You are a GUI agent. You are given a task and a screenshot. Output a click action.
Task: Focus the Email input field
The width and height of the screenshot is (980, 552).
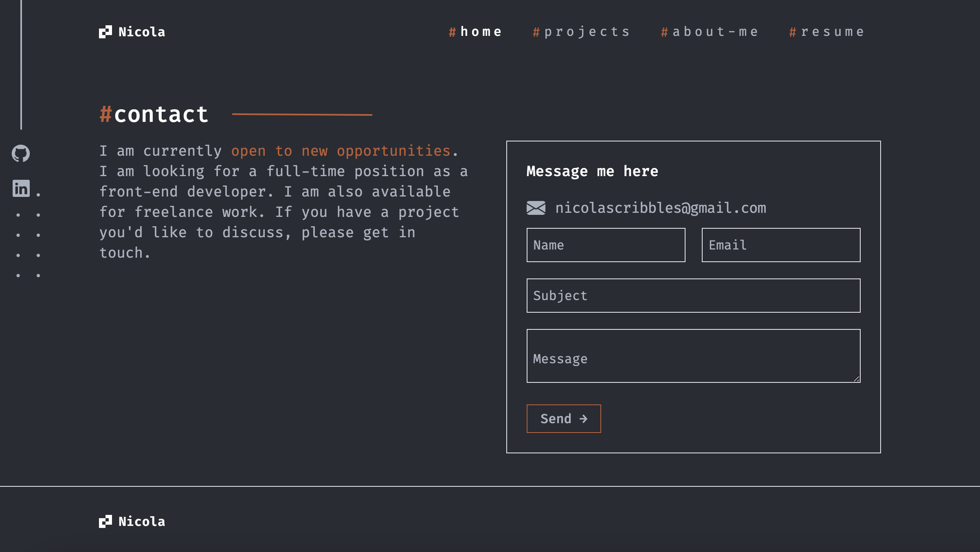pyautogui.click(x=781, y=245)
